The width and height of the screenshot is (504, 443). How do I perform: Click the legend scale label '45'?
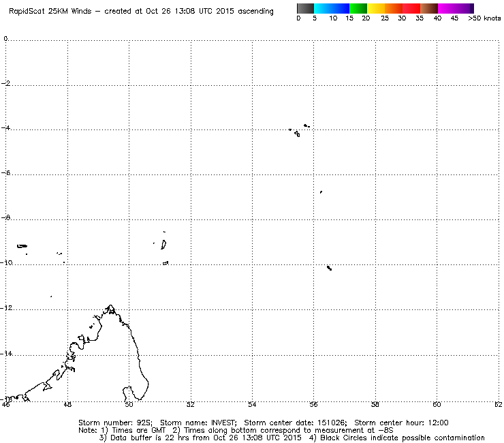(454, 18)
